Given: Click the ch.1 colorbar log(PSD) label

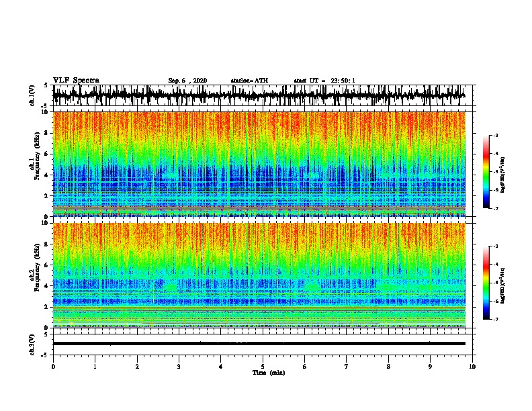Looking at the screenshot, I should (x=503, y=175).
